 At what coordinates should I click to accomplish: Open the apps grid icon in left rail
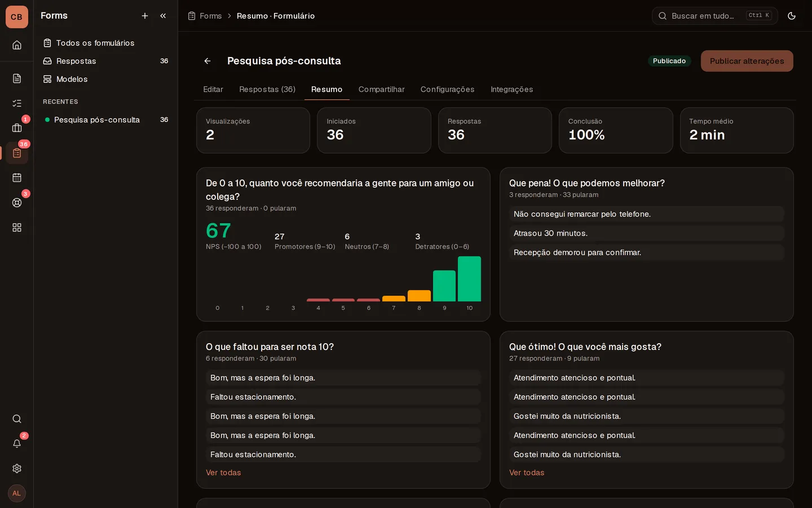click(x=17, y=227)
